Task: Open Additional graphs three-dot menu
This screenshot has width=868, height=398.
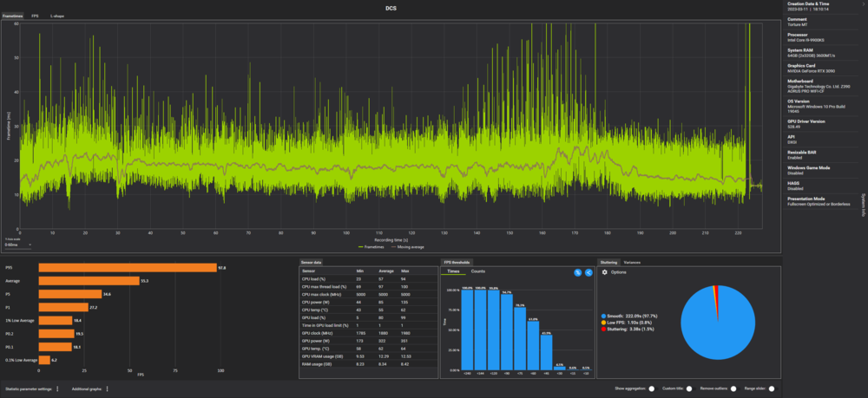Action: coord(107,389)
